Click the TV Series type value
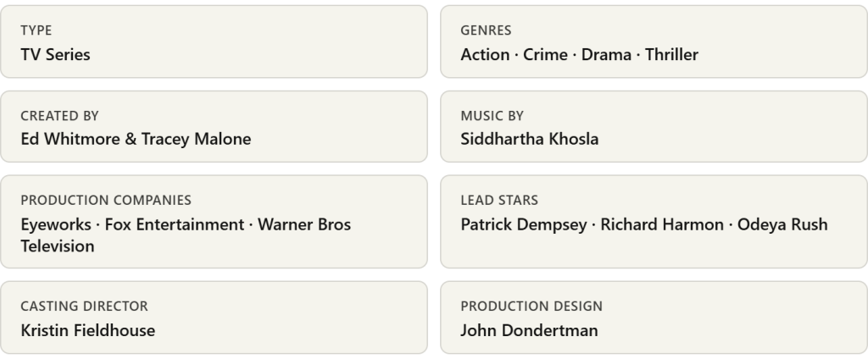This screenshot has width=868, height=359. pyautogui.click(x=55, y=55)
